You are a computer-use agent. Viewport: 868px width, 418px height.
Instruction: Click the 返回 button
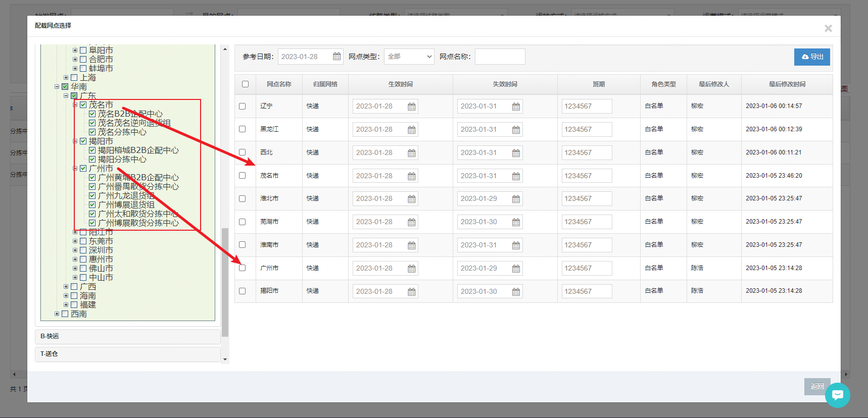817,386
